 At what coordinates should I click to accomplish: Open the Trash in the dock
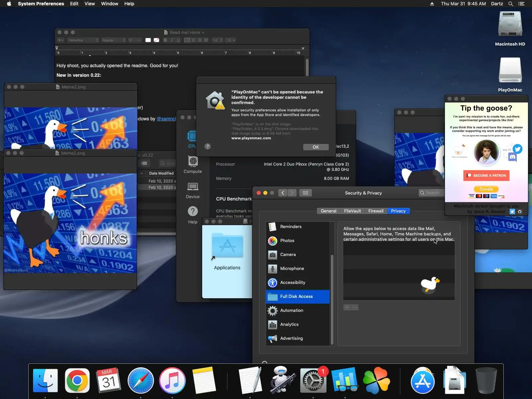point(486,380)
